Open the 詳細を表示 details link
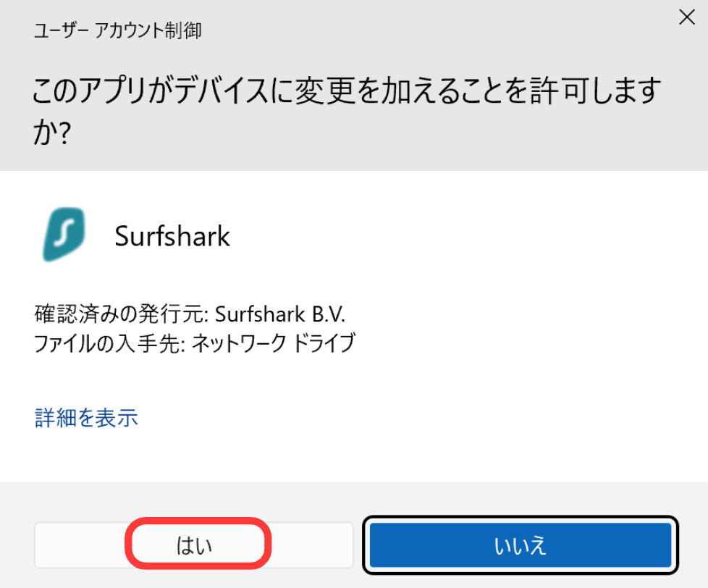 tap(86, 418)
